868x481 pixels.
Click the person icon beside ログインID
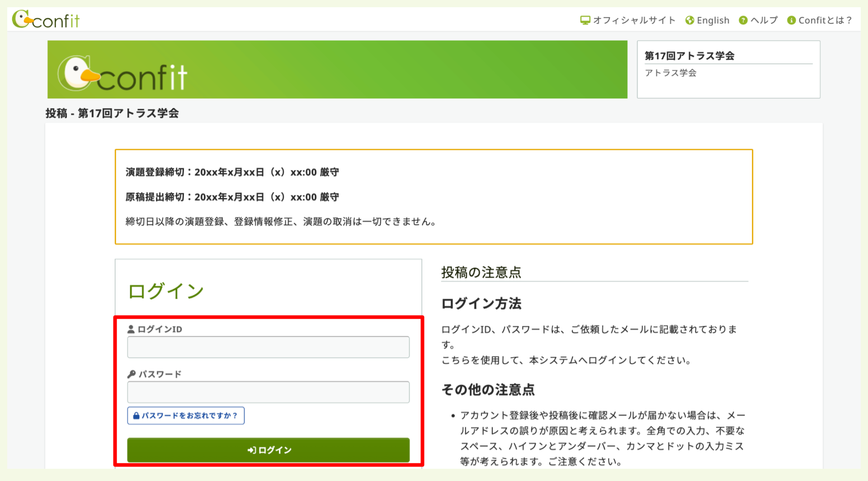(131, 329)
